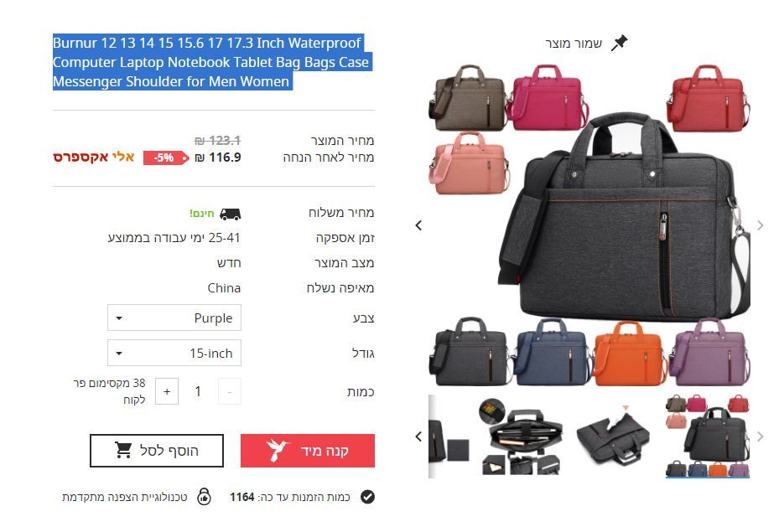Click the red -5% discount tag
Screen dimensions: 784x532
click(x=166, y=158)
